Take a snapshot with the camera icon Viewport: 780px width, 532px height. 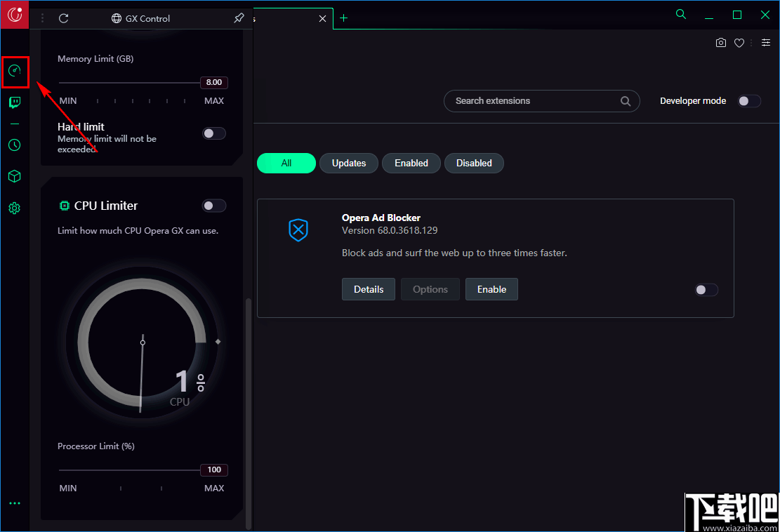coord(721,43)
